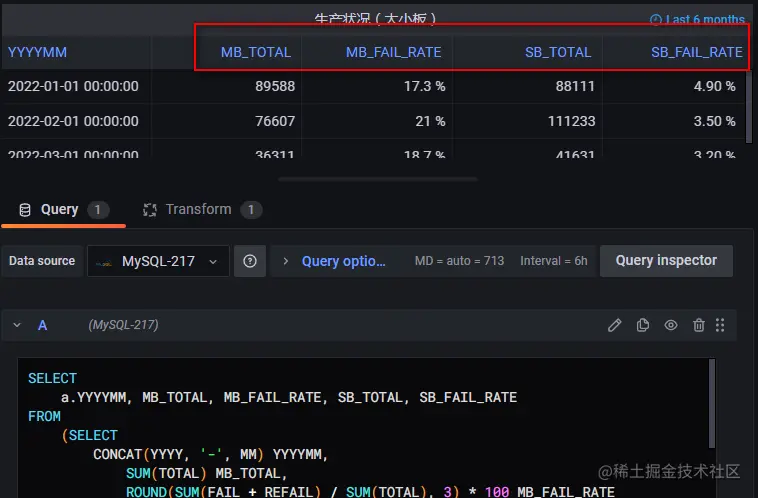Click SQL editor vertical scrollbar
Viewport: 758px width, 498px height.
[712, 403]
